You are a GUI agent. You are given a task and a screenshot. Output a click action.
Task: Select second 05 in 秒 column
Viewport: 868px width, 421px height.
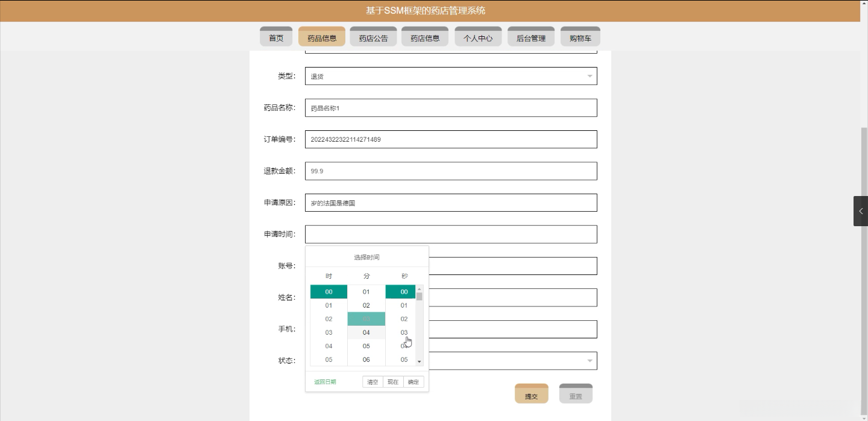(401, 359)
